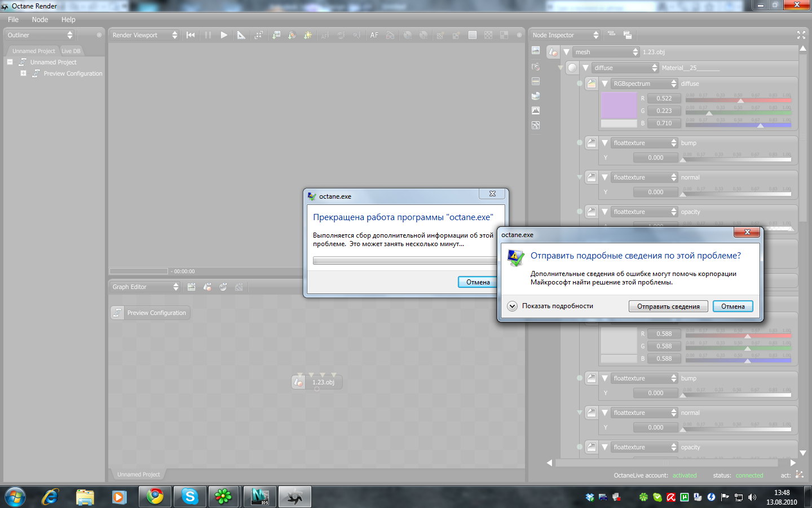Image resolution: width=812 pixels, height=508 pixels.
Task: Click Отмена in the send details dialog
Action: click(733, 306)
